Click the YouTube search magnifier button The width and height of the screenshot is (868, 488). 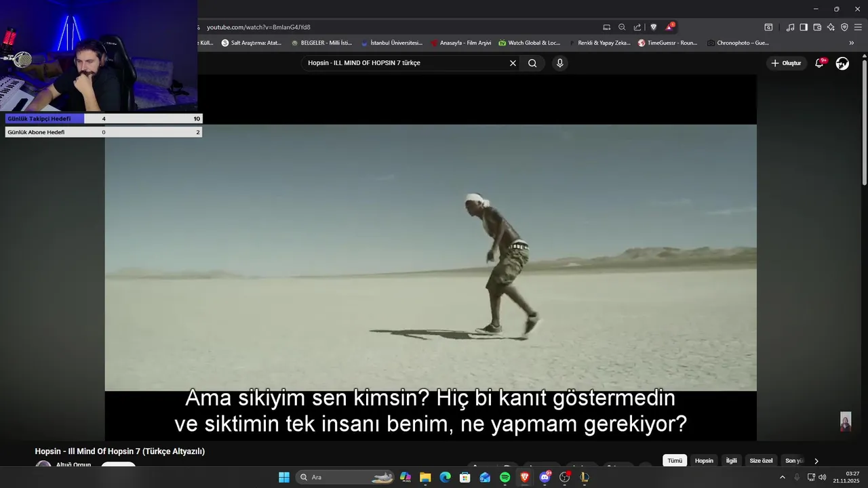(532, 63)
